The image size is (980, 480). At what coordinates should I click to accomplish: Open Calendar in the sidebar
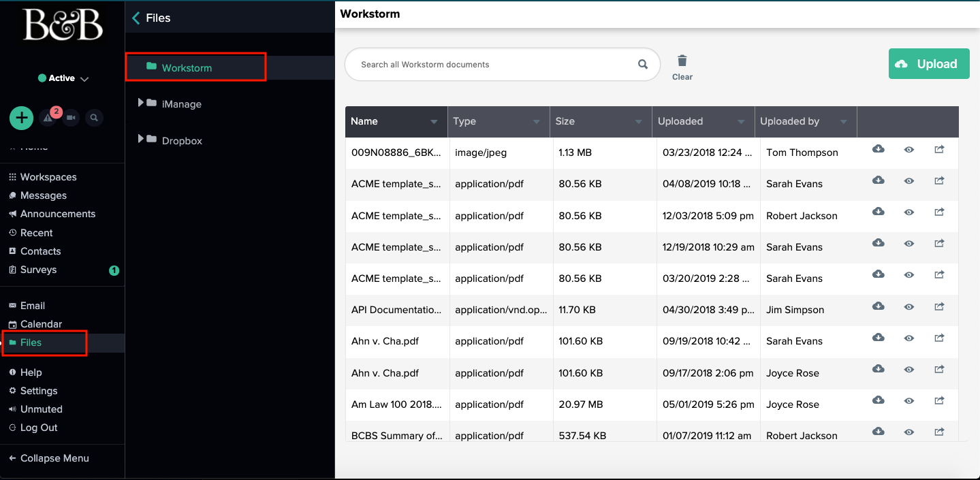(x=35, y=324)
